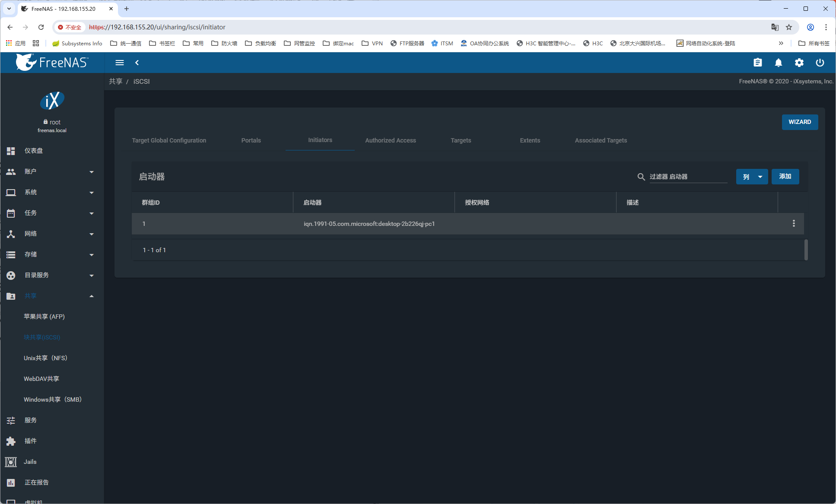Image resolution: width=836 pixels, height=504 pixels.
Task: Open the settings gear icon
Action: coord(799,63)
